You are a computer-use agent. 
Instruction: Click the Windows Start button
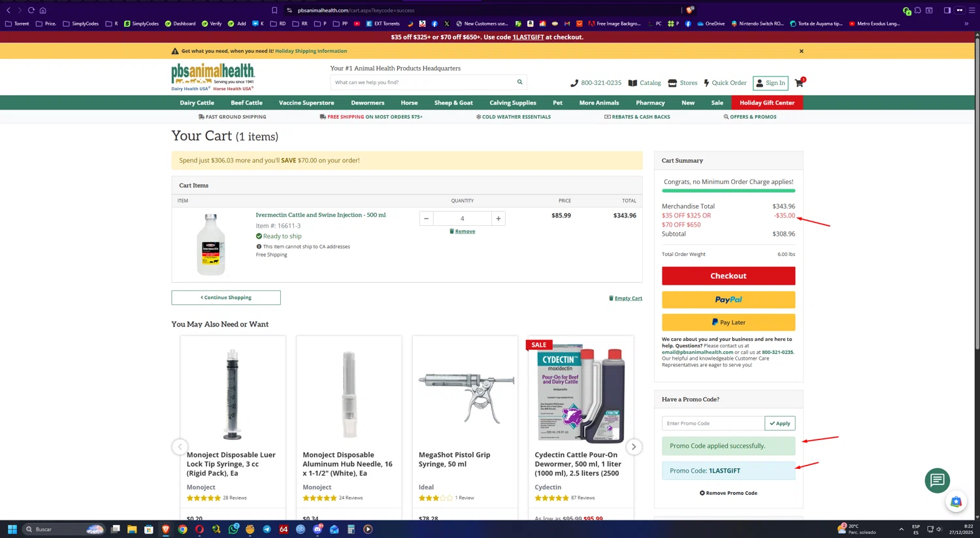point(12,530)
